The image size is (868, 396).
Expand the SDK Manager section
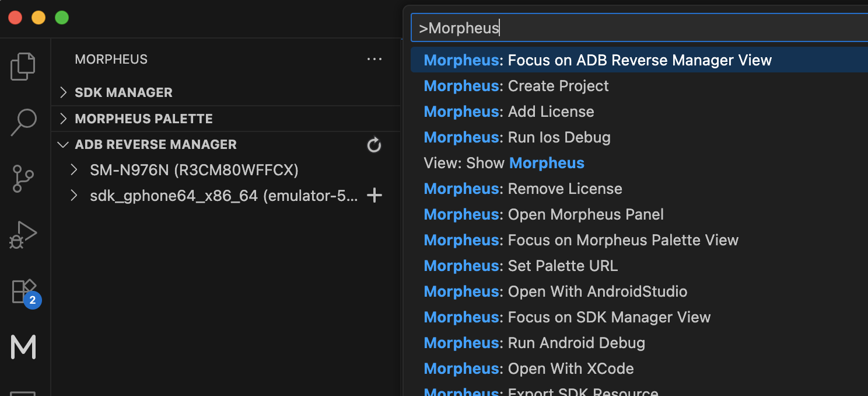tap(64, 92)
